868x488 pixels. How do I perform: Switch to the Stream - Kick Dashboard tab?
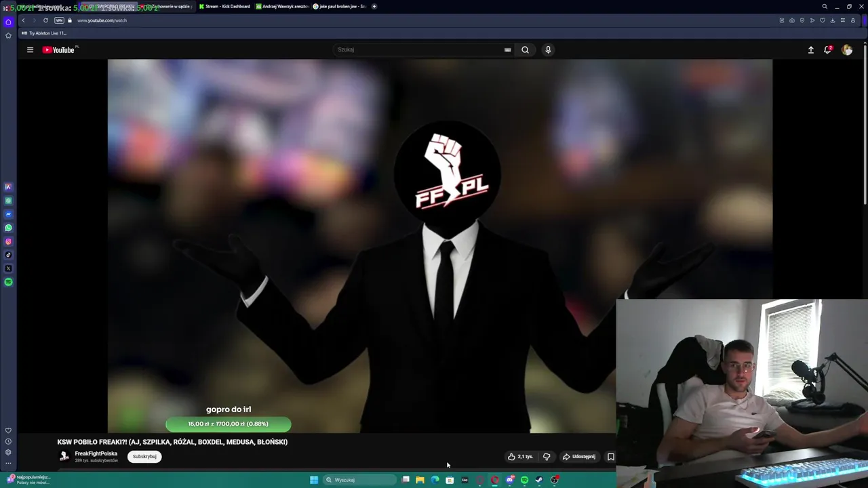(x=224, y=6)
